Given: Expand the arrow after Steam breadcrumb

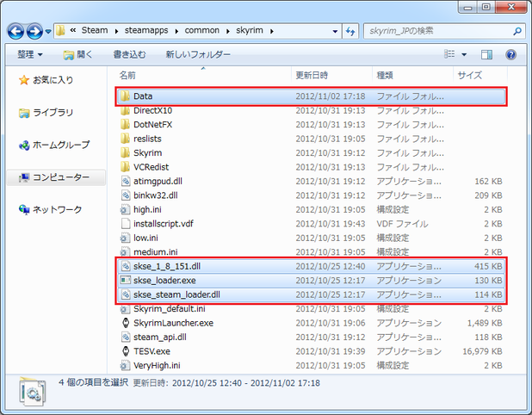Looking at the screenshot, I should click(x=116, y=31).
